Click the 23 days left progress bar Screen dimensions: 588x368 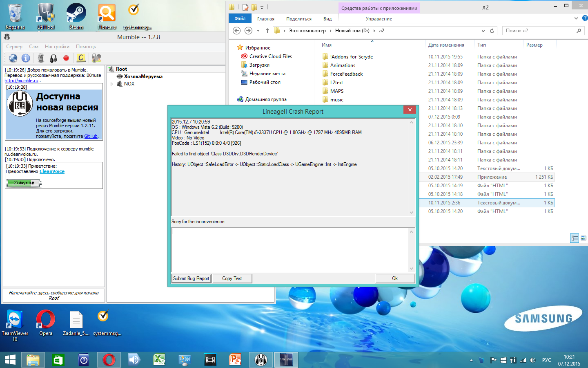click(24, 183)
